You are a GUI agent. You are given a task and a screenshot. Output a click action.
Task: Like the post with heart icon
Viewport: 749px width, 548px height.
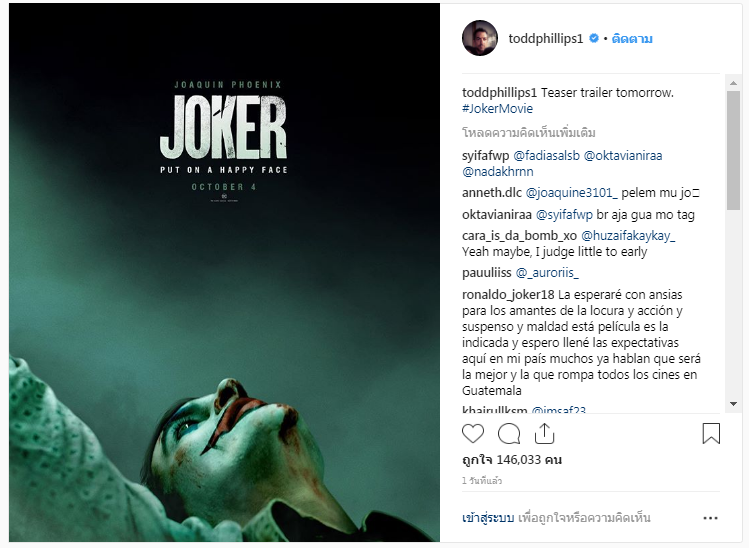pyautogui.click(x=473, y=433)
